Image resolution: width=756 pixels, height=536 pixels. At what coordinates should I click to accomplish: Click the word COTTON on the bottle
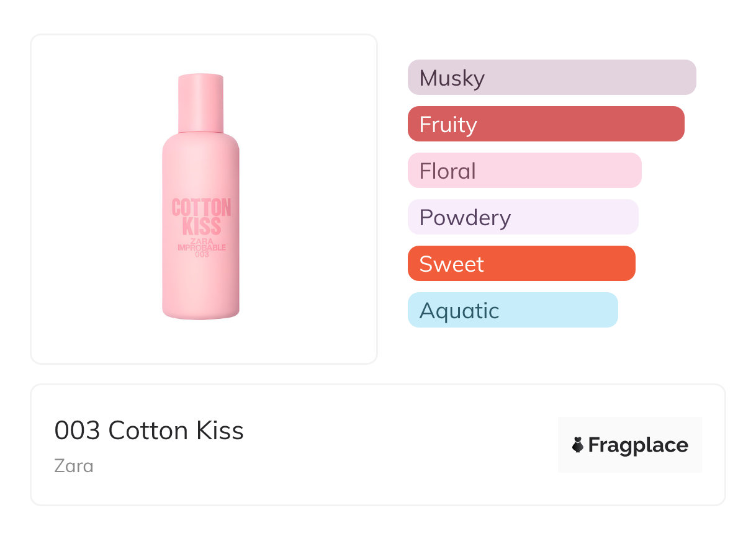[201, 208]
